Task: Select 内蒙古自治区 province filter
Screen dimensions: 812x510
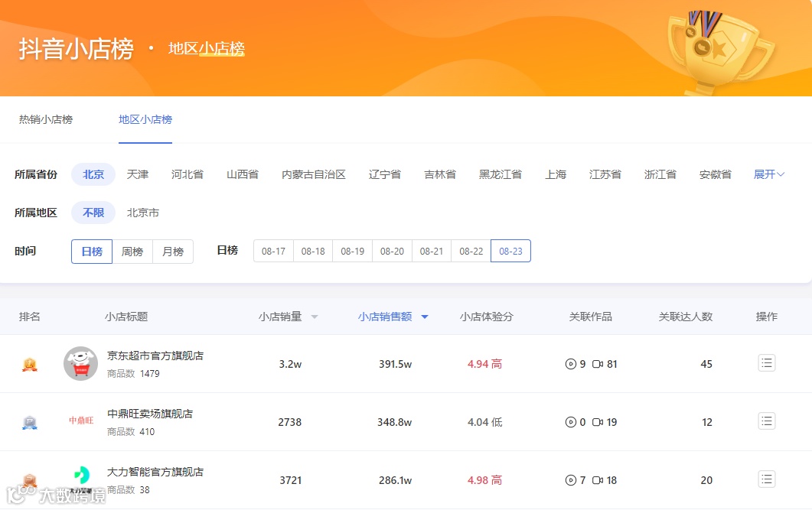Action: tap(313, 174)
